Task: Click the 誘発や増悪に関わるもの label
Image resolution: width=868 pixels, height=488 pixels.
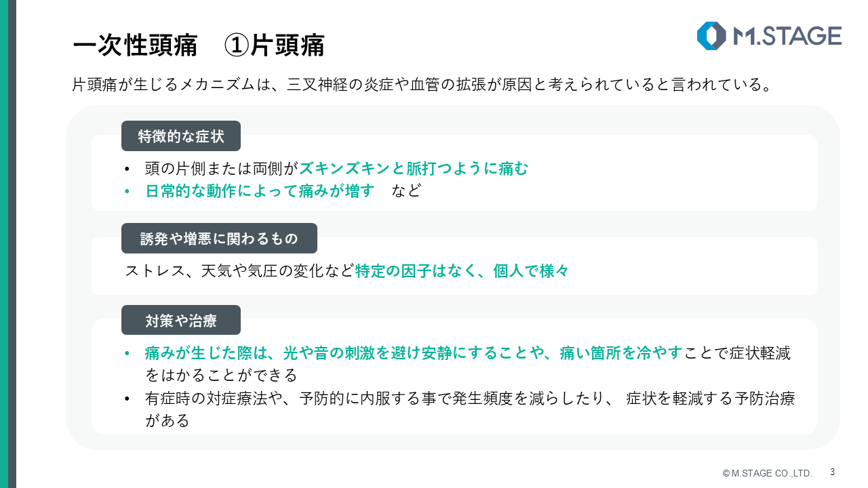Action: pyautogui.click(x=219, y=239)
